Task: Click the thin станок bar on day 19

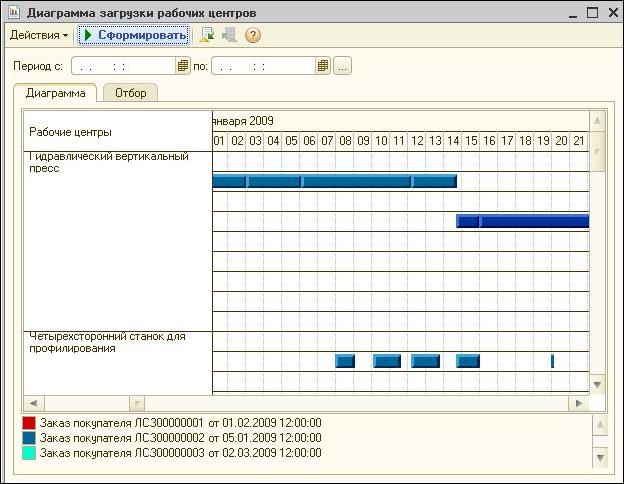Action: pos(552,361)
